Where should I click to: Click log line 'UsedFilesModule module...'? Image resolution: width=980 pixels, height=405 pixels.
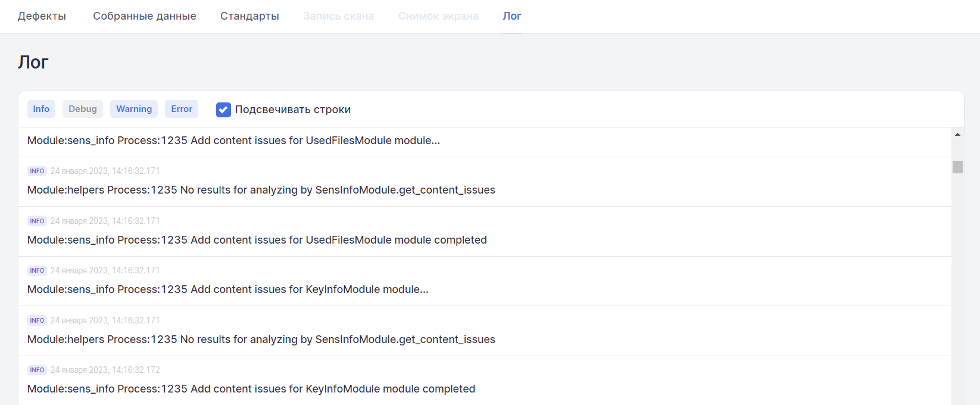(234, 141)
